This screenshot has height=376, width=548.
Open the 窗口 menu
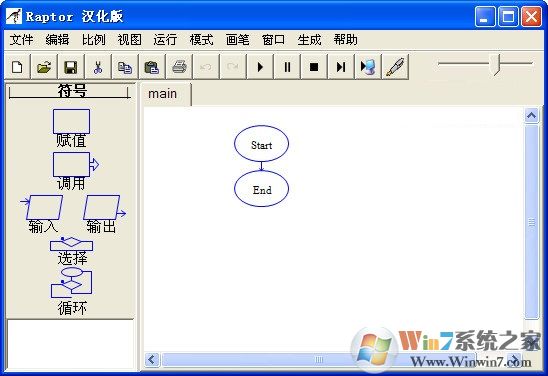point(273,39)
